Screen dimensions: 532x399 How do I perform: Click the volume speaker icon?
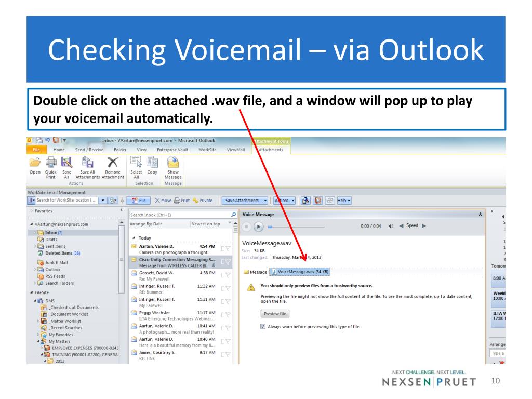391,226
